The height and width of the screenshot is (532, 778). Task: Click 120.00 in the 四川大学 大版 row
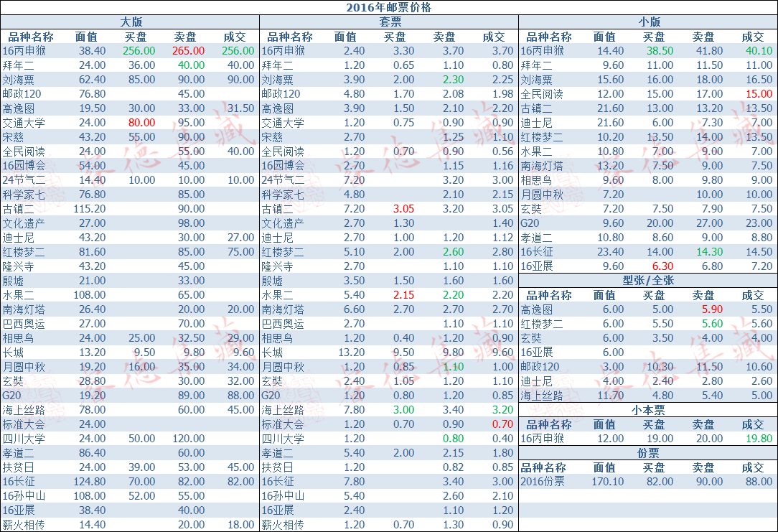189,439
